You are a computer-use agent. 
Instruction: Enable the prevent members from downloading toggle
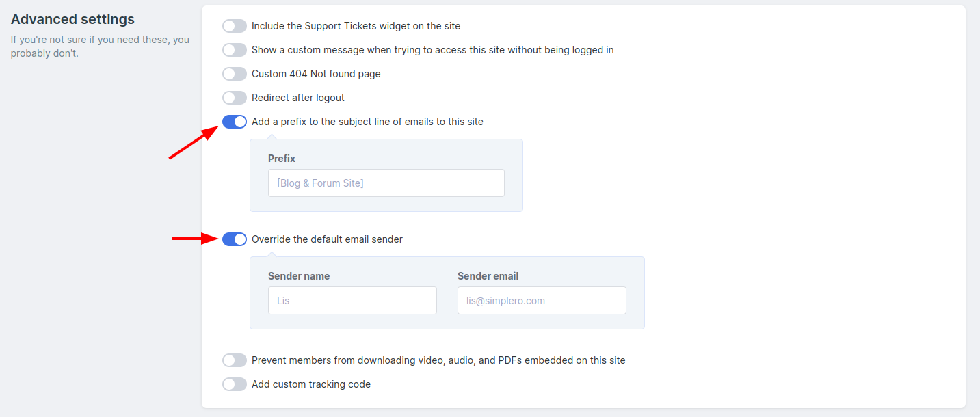[x=235, y=360]
